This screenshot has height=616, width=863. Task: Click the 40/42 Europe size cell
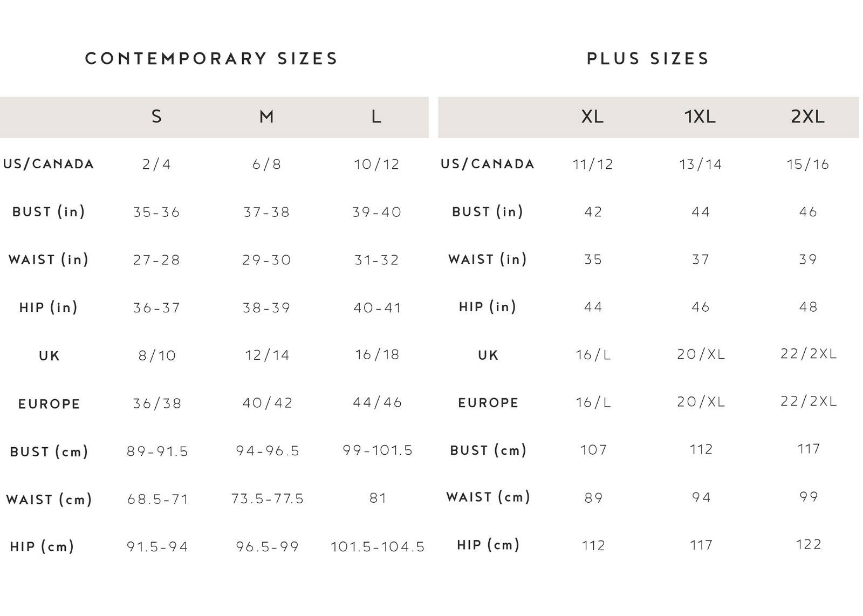tap(268, 403)
